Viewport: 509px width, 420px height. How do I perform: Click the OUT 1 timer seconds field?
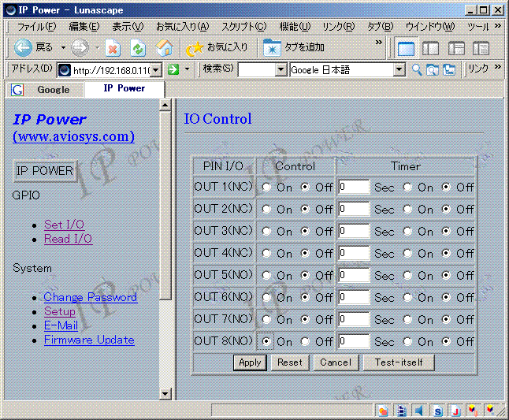[354, 187]
